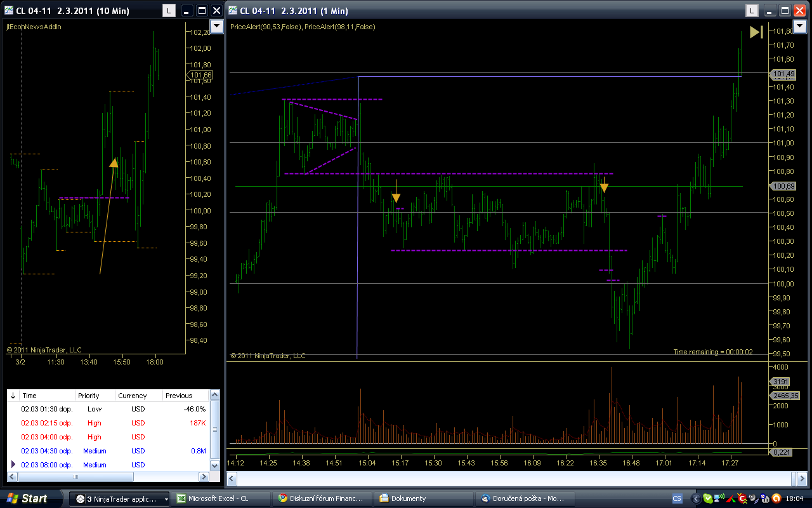This screenshot has height=508, width=812.
Task: Click the skip-to-latest-bar arrow on the 1 Min chart
Action: 756,32
